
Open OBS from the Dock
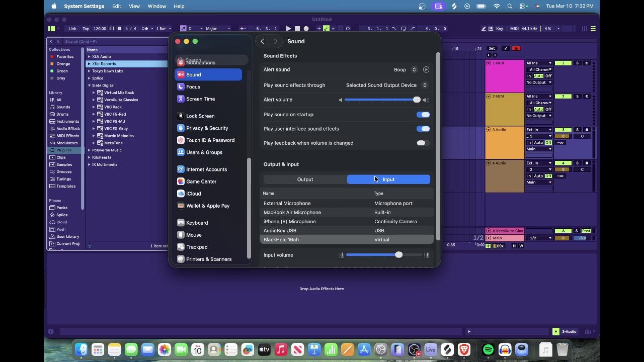tap(414, 349)
